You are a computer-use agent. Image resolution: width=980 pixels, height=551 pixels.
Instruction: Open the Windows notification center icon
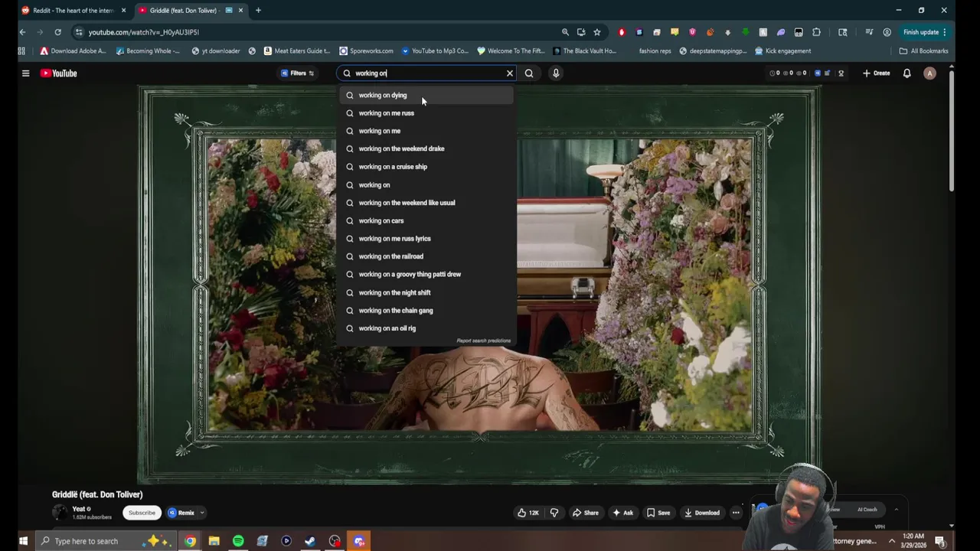point(939,541)
